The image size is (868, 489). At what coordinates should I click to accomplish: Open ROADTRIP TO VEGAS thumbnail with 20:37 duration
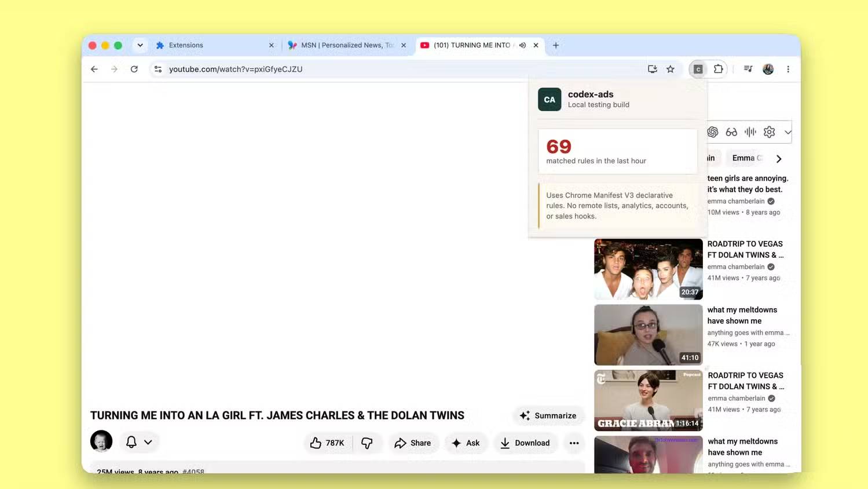click(x=649, y=269)
